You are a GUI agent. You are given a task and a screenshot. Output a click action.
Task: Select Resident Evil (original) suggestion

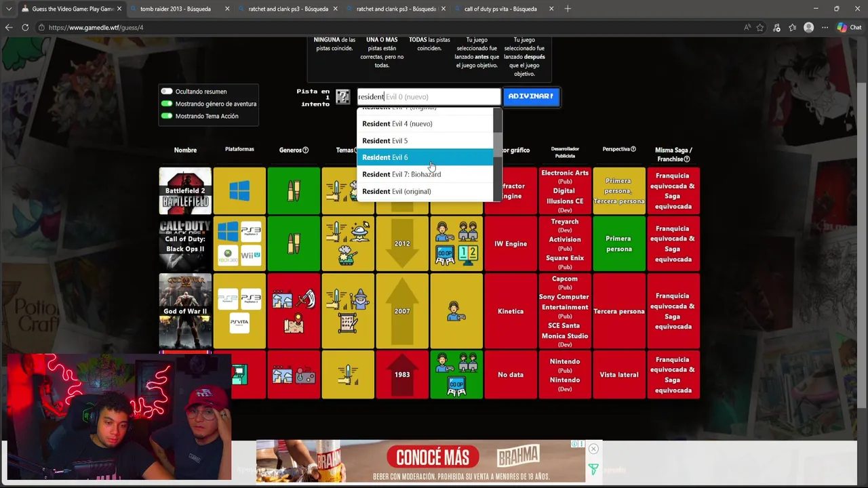coord(425,191)
